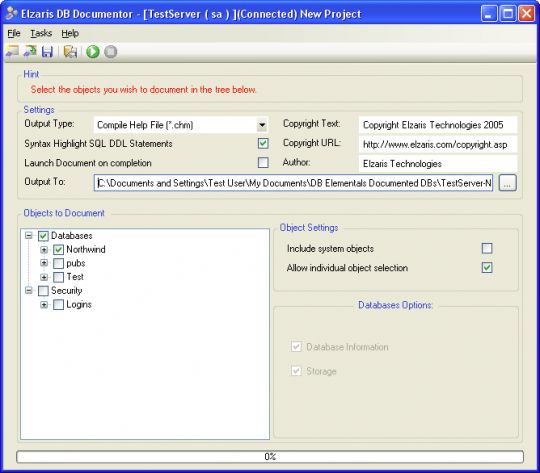Open the Help menu
Image resolution: width=540 pixels, height=473 pixels.
[x=70, y=33]
